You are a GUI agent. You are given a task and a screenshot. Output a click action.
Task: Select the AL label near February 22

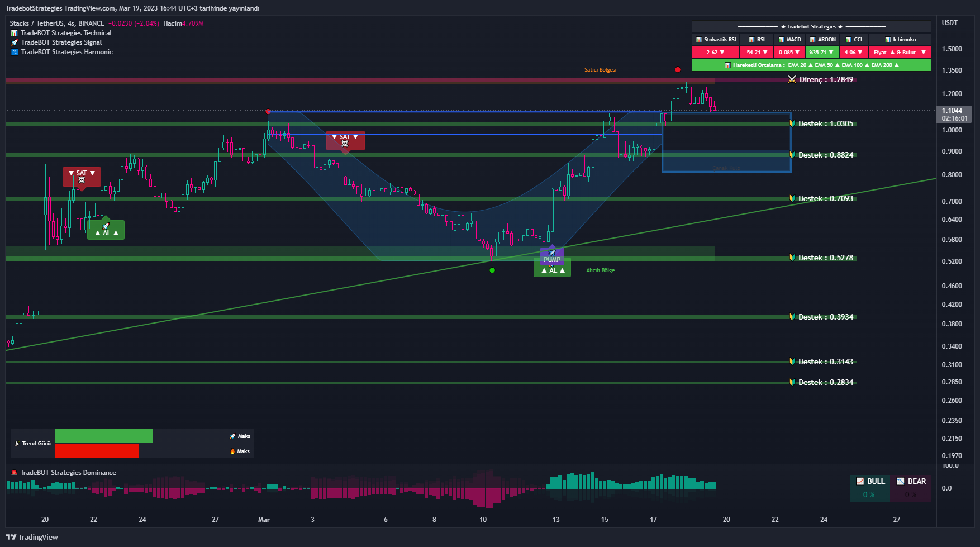[x=106, y=230]
